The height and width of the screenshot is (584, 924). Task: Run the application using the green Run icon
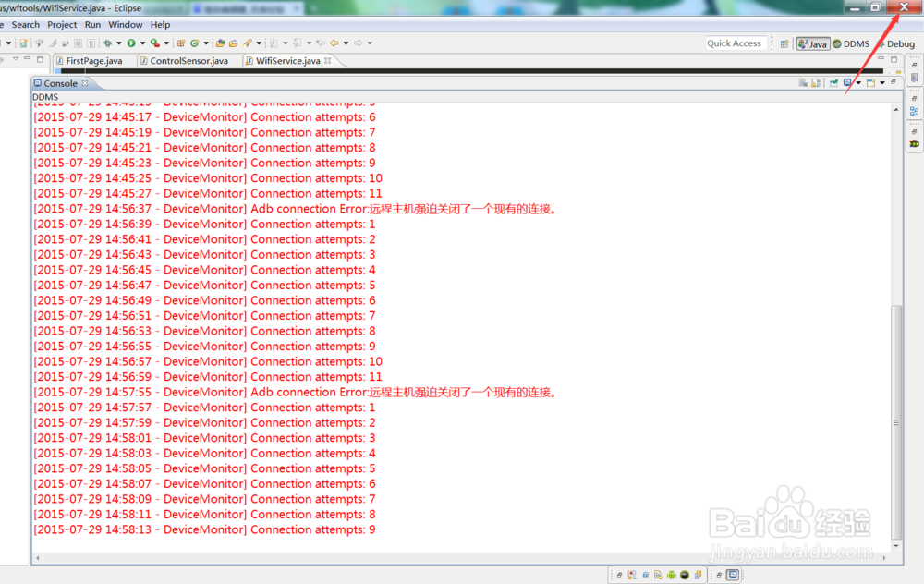tap(132, 43)
